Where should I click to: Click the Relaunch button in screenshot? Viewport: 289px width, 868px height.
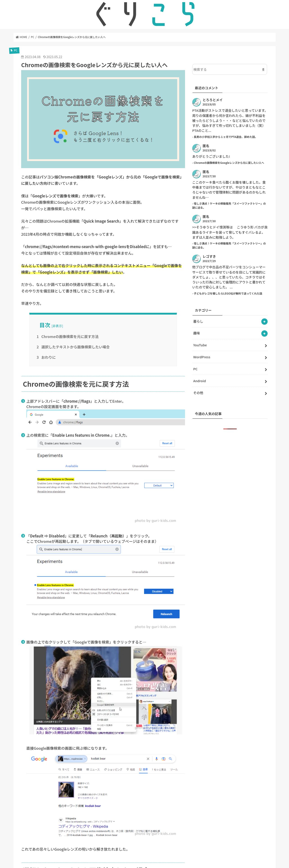click(166, 614)
